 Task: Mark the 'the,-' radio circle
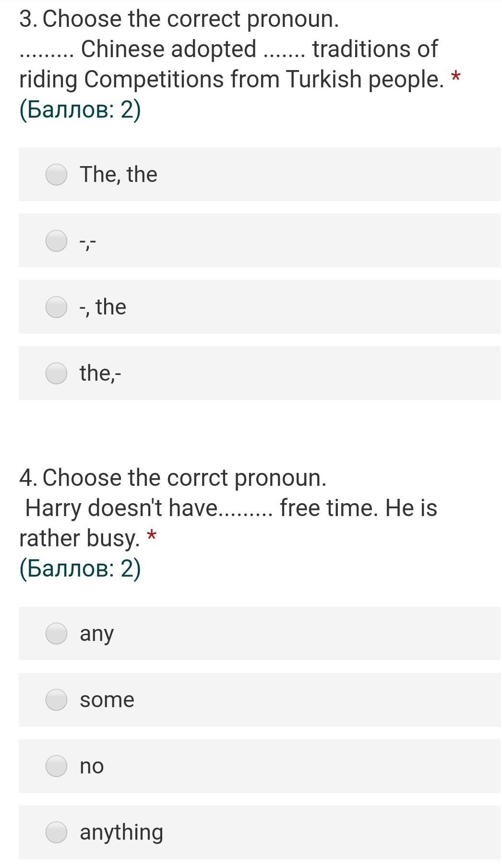(x=56, y=373)
